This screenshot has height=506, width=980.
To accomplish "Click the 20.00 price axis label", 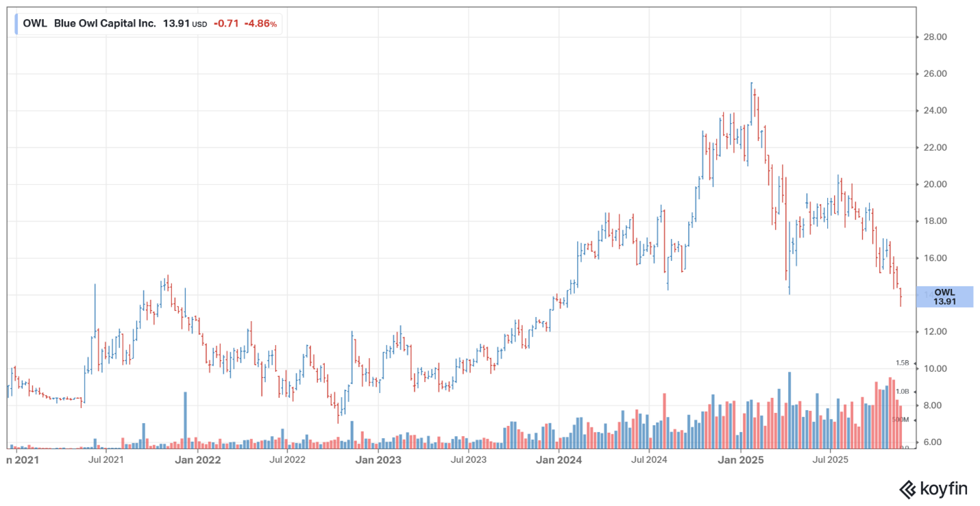I will (936, 185).
